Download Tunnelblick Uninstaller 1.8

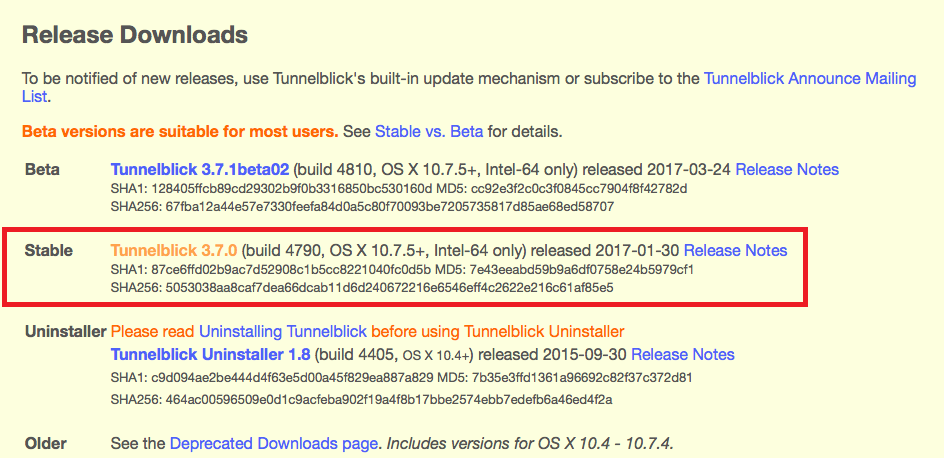tap(210, 354)
